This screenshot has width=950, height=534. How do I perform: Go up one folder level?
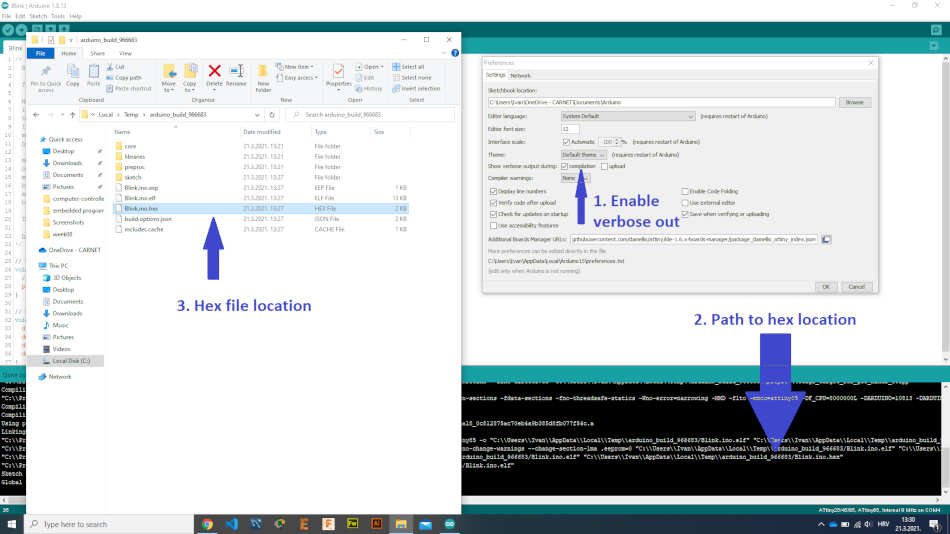pyautogui.click(x=72, y=115)
